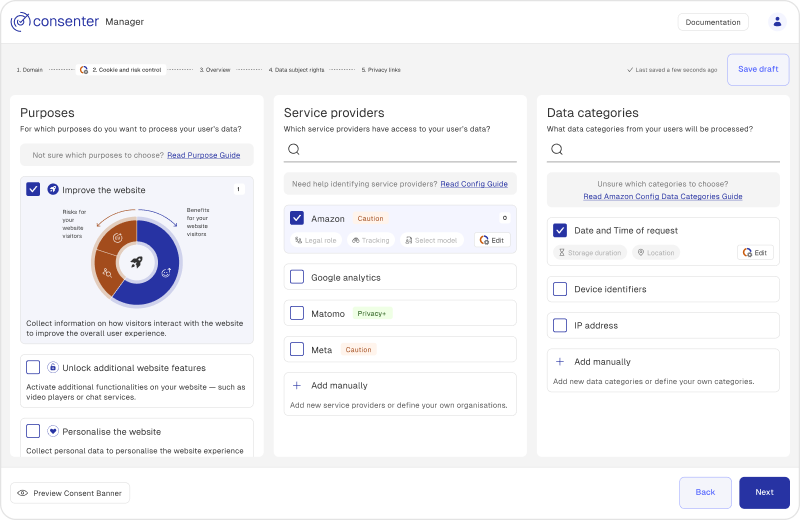The height and width of the screenshot is (520, 800).
Task: Open the user profile avatar
Action: pos(777,21)
